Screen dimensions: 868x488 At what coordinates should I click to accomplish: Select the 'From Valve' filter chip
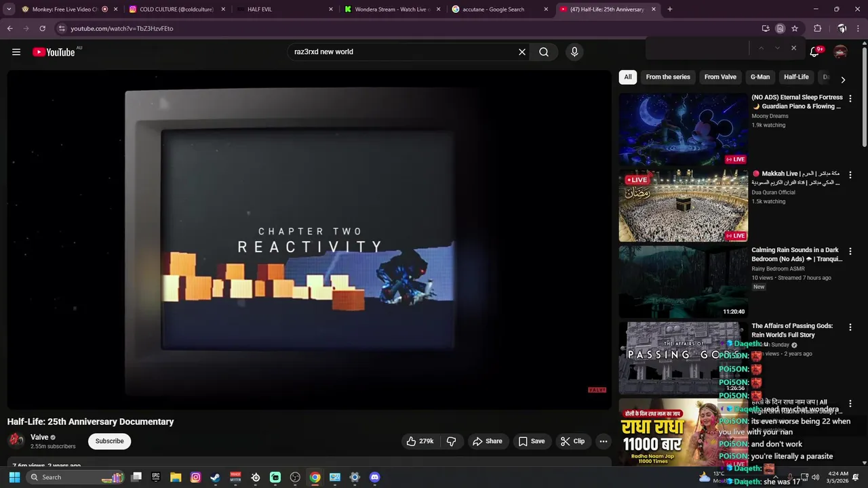(720, 77)
